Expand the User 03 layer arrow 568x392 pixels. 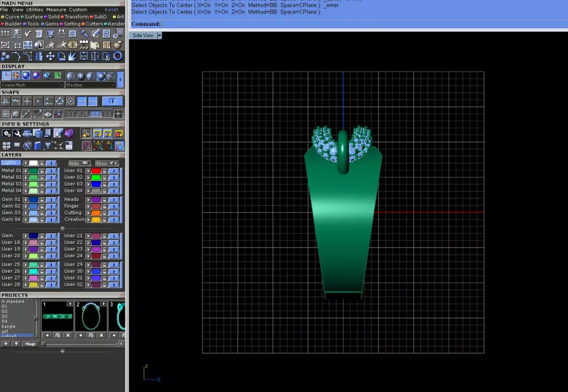point(89,184)
